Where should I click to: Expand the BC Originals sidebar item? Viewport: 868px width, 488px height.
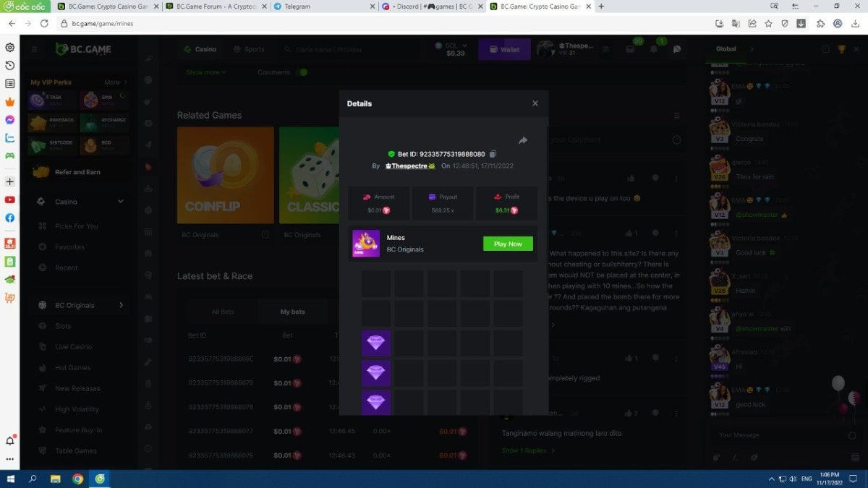[121, 305]
